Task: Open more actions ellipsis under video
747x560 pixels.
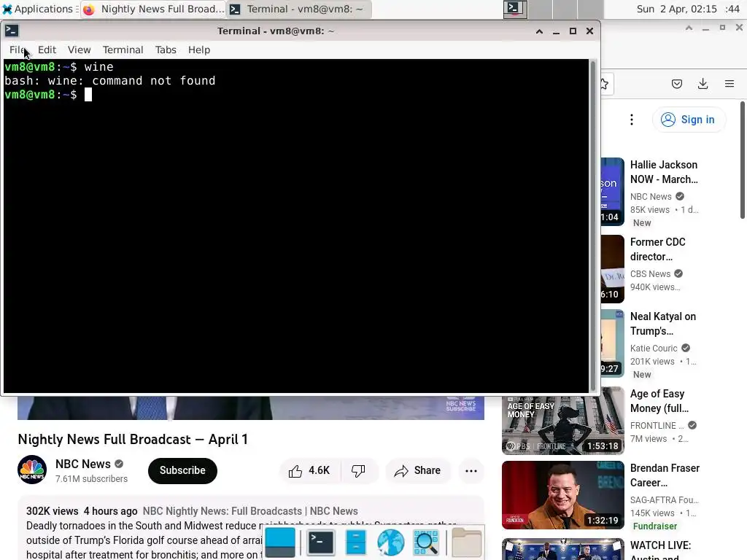Action: (471, 470)
